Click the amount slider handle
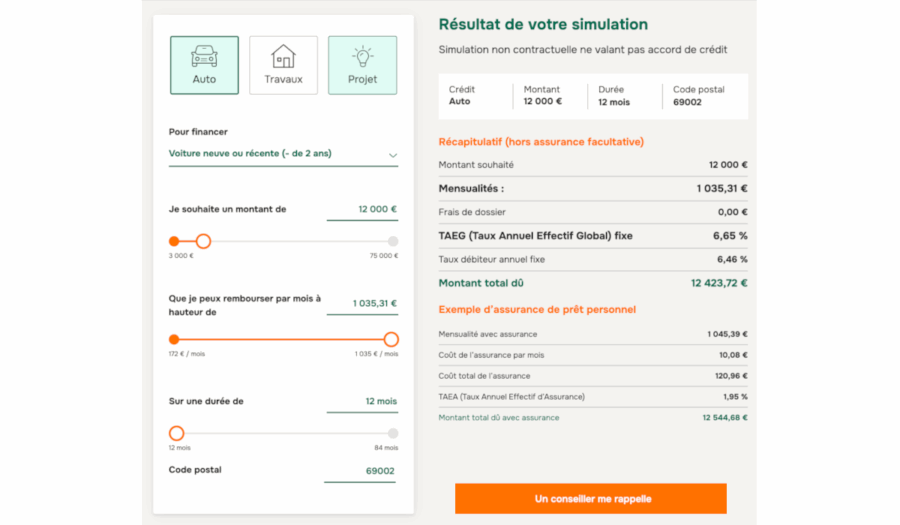This screenshot has width=900, height=525. tap(203, 241)
